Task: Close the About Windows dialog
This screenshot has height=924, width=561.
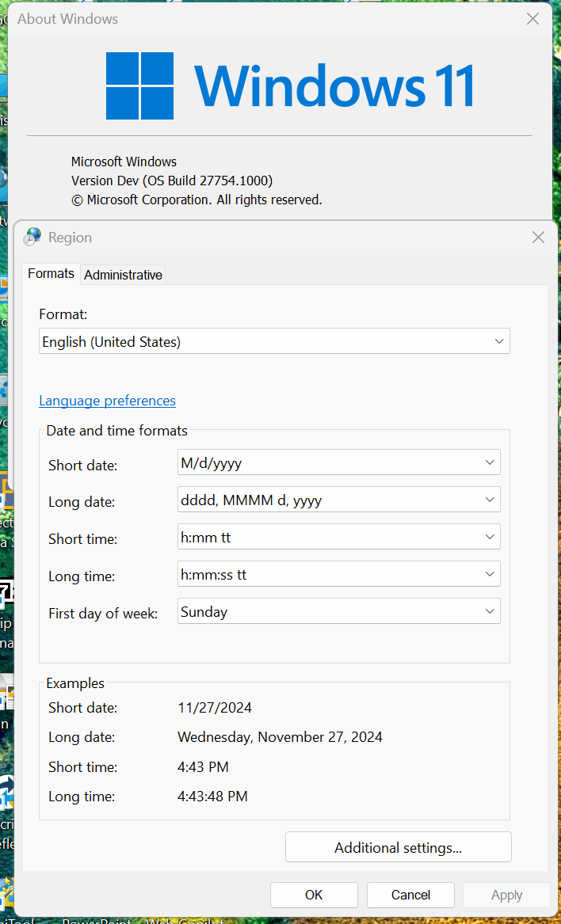Action: (x=532, y=19)
